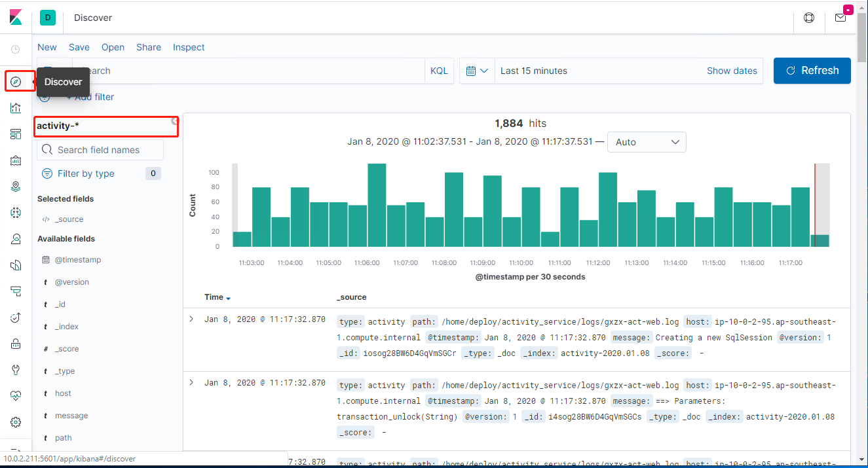Click the Search field names box
Viewport: 868px width, 468px height.
[x=100, y=150]
